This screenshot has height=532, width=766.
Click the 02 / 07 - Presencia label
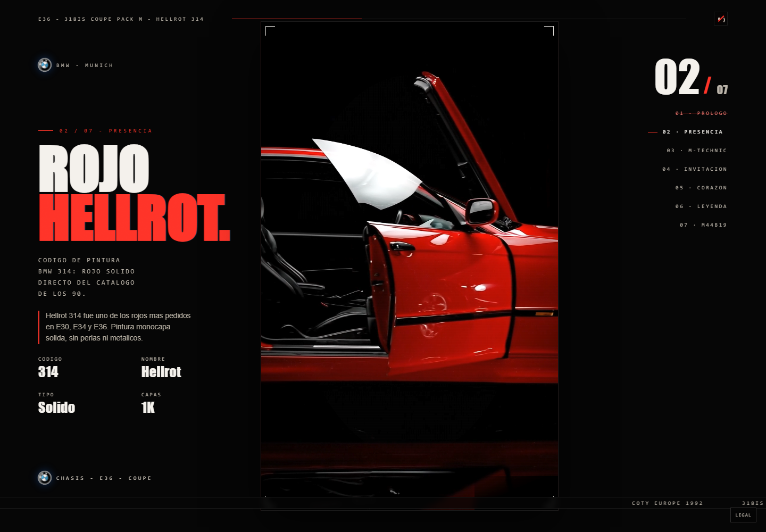[105, 131]
